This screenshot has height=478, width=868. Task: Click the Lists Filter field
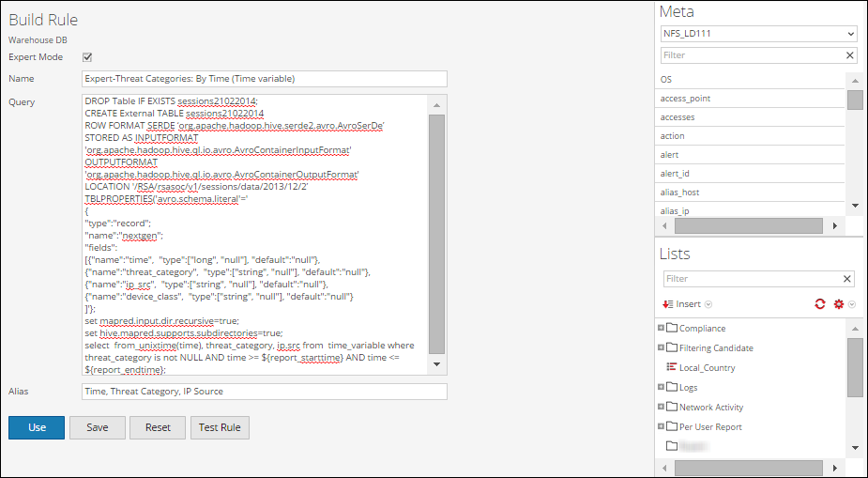[x=752, y=279]
